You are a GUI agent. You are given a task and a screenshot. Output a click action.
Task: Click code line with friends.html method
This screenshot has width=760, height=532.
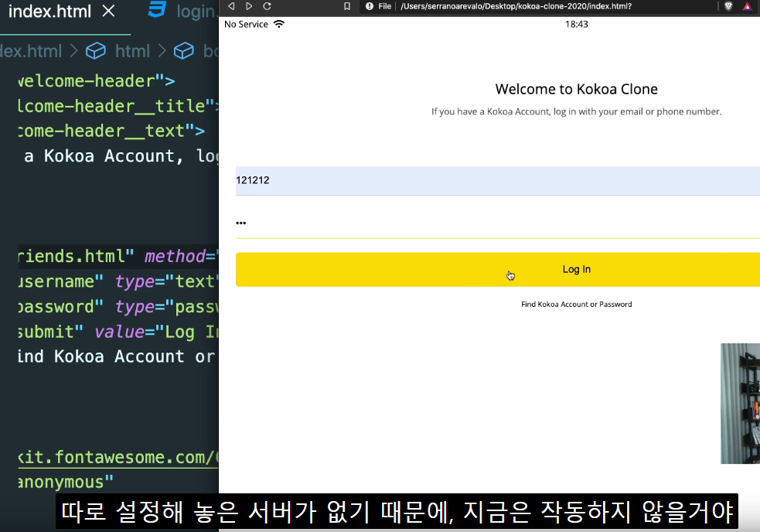click(118, 256)
